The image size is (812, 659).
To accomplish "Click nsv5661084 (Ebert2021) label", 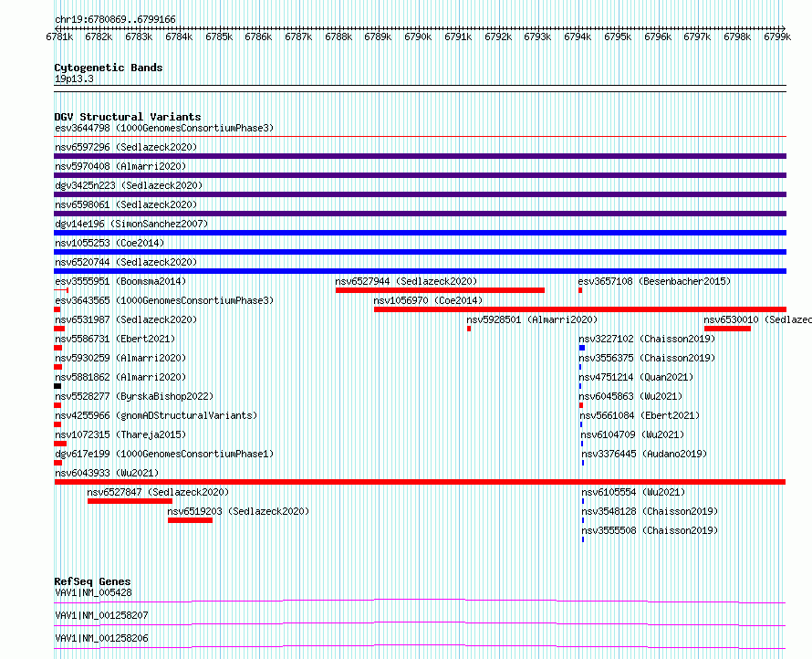I will tap(640, 415).
